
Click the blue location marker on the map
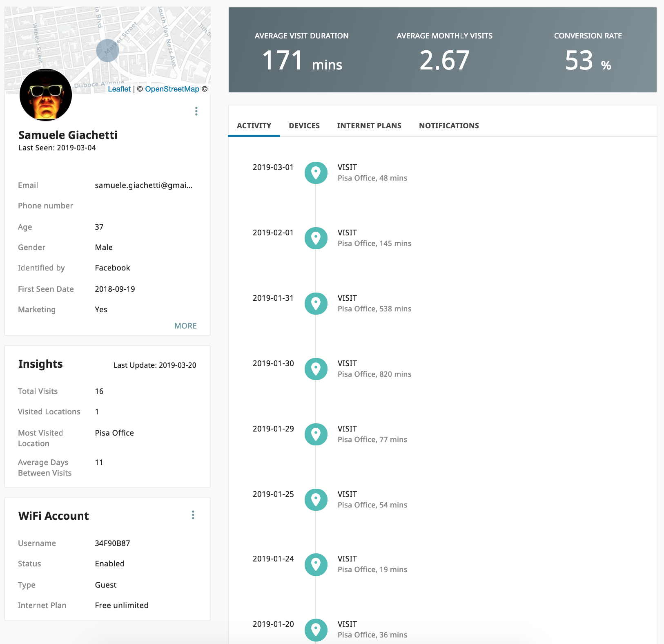(x=107, y=51)
